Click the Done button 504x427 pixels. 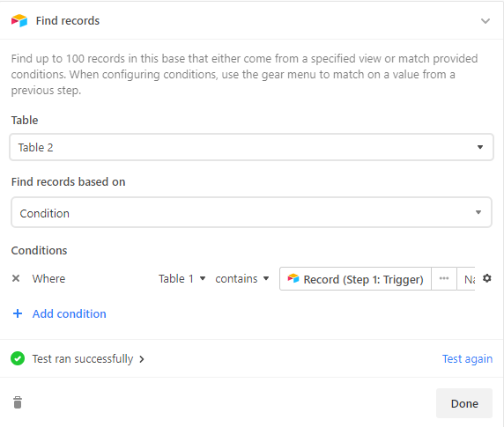coord(464,403)
